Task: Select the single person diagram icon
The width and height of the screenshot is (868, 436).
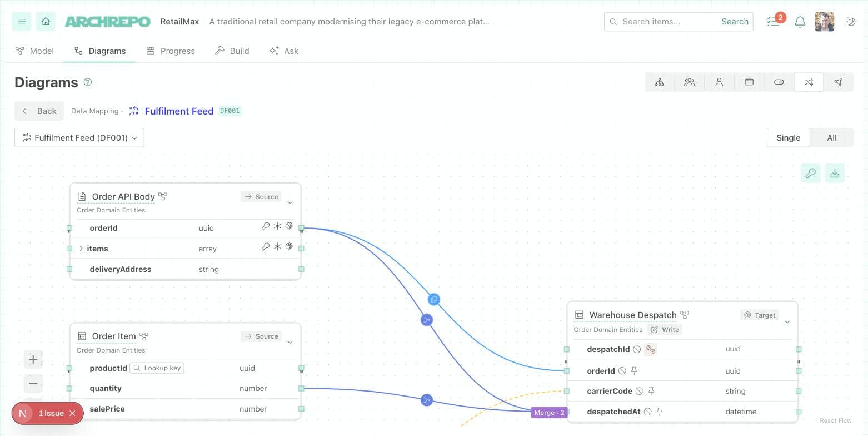Action: (719, 82)
